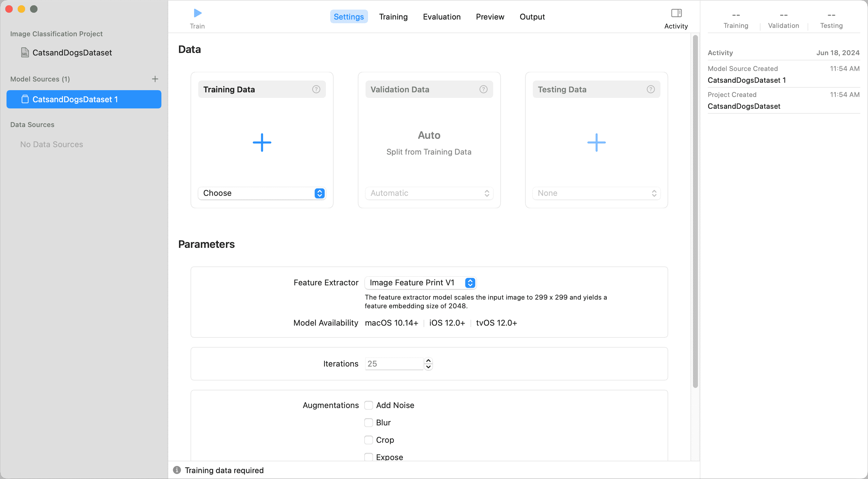Viewport: 868px width, 479px height.
Task: Add training data with the plus icon
Action: coord(262,143)
